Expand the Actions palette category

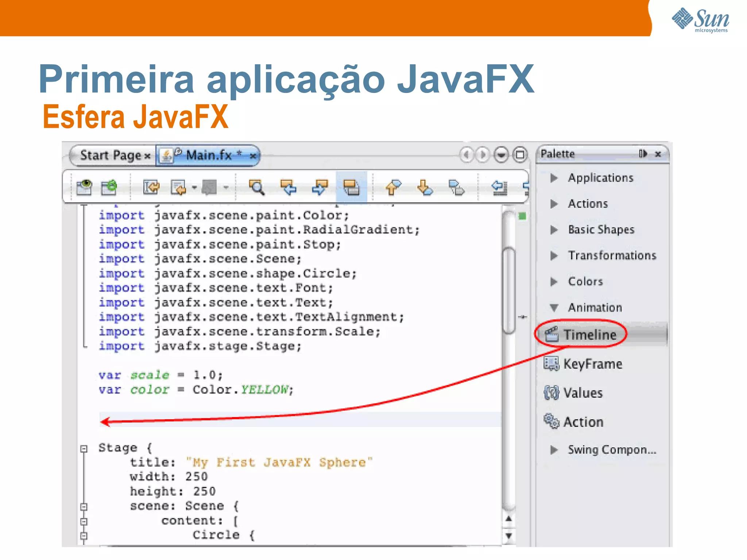coord(554,204)
